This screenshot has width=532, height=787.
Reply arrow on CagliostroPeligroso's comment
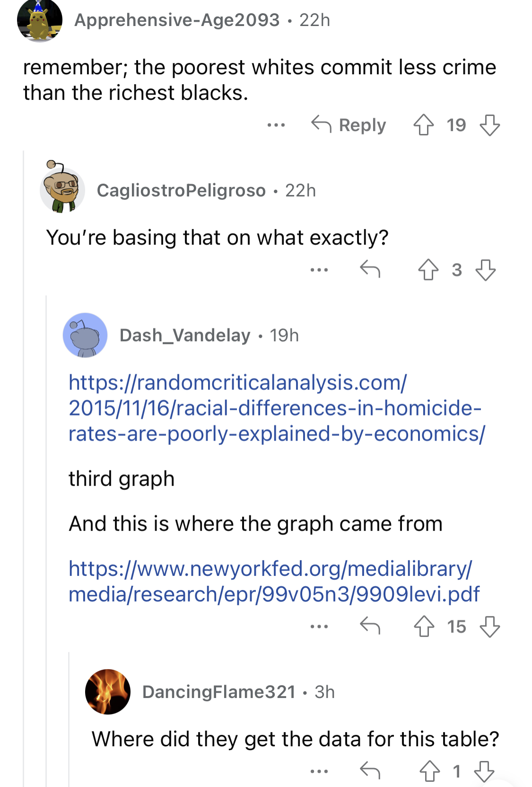(x=370, y=269)
